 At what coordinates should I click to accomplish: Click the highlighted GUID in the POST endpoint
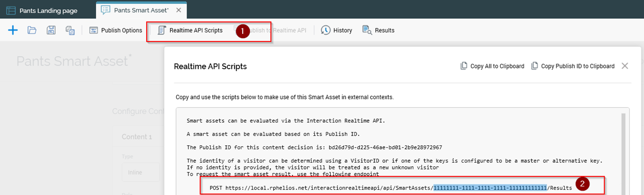(490, 188)
